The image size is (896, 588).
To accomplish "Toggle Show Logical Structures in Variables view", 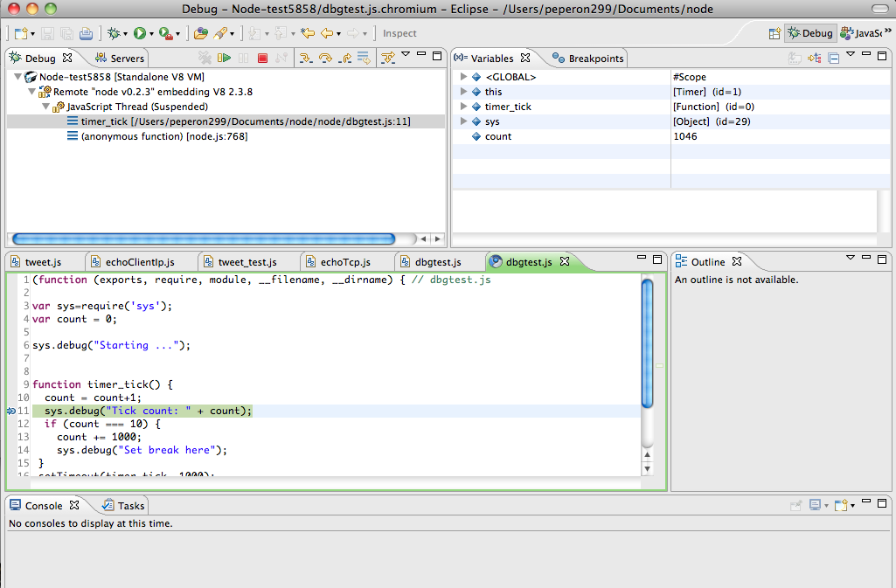I will tap(811, 57).
